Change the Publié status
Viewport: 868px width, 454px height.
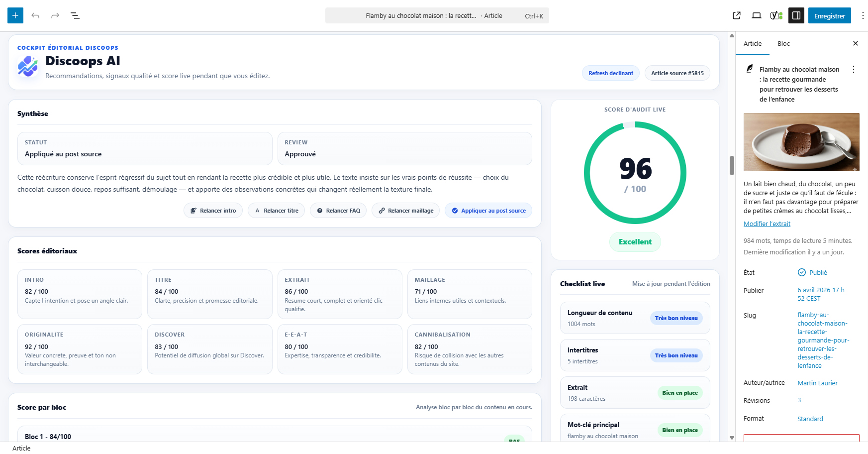817,272
